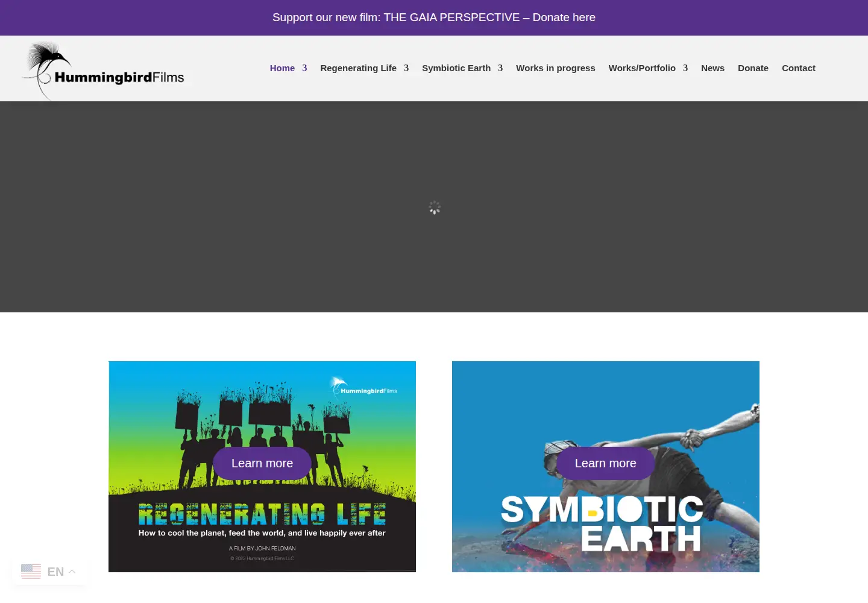Click the Gaia Perspective donate banner link

[x=434, y=17]
